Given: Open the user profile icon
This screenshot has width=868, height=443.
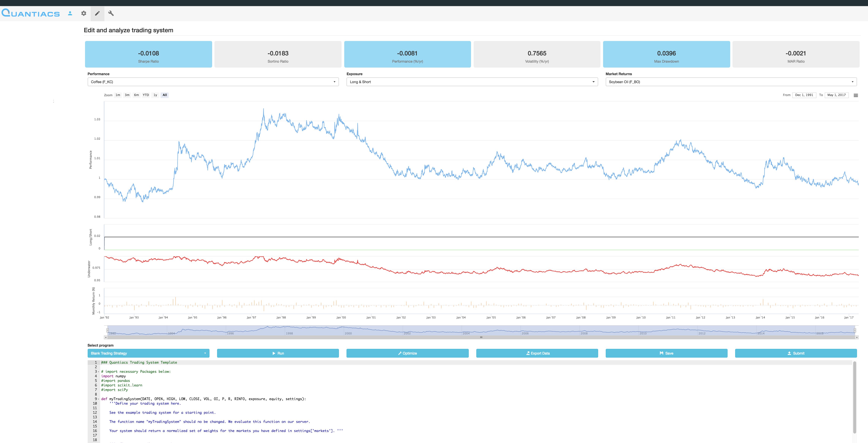Looking at the screenshot, I should click(x=70, y=13).
